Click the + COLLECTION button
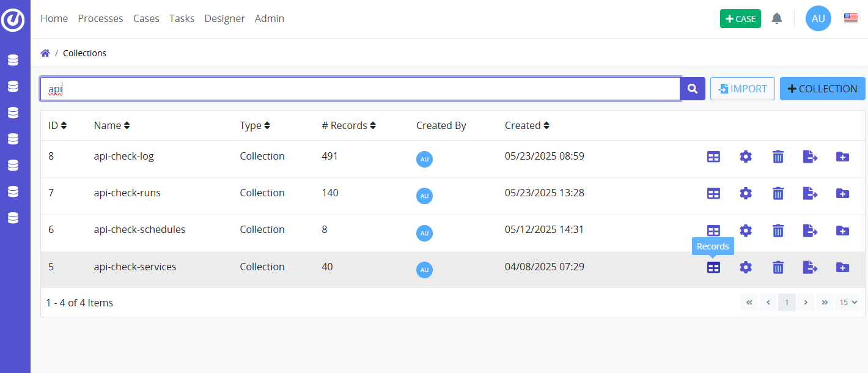This screenshot has width=868, height=373. coord(822,89)
